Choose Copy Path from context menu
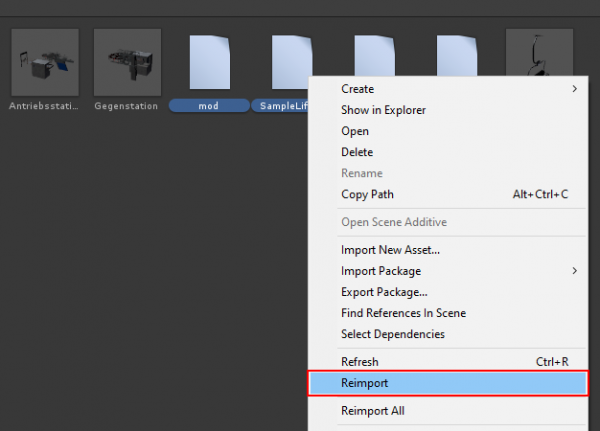The width and height of the screenshot is (600, 431). click(367, 194)
